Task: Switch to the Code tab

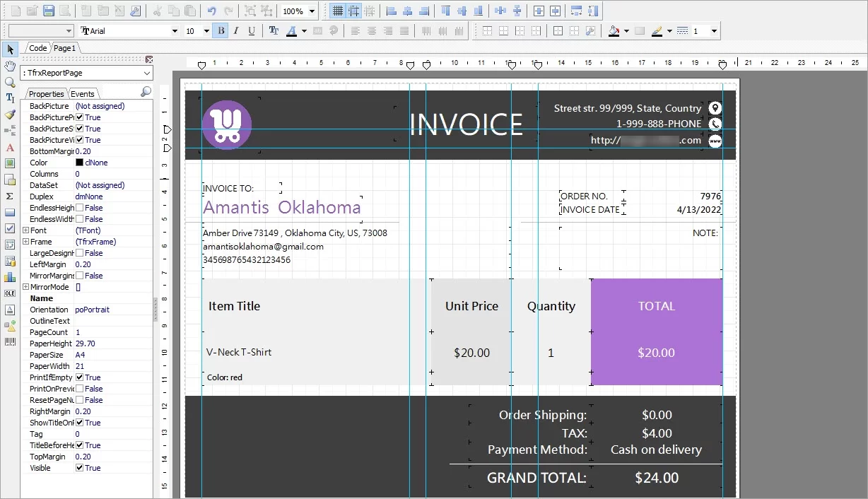Action: (37, 48)
